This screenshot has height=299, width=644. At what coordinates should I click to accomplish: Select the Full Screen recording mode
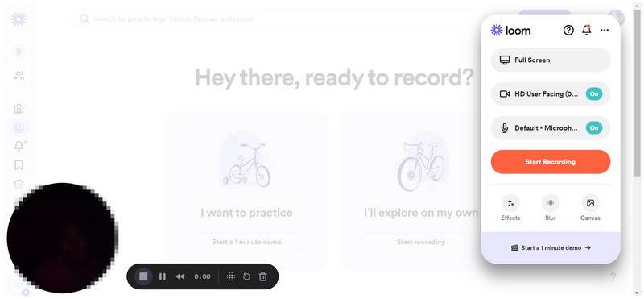coord(551,60)
